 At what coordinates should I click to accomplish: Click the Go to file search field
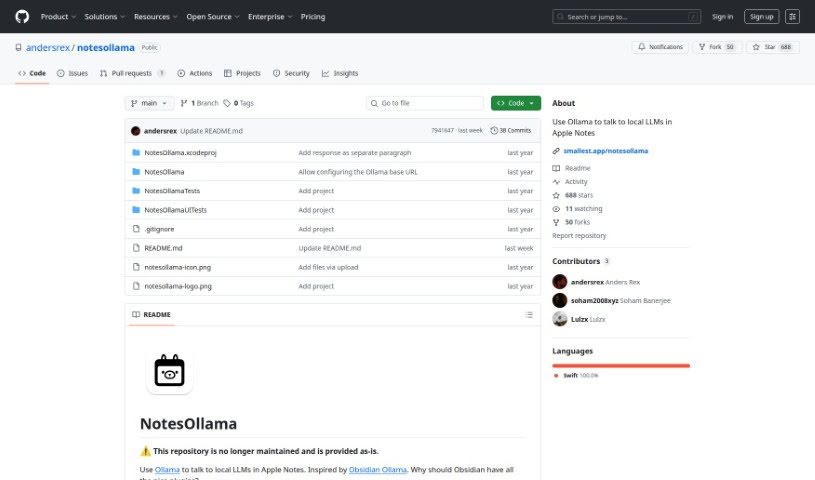425,103
